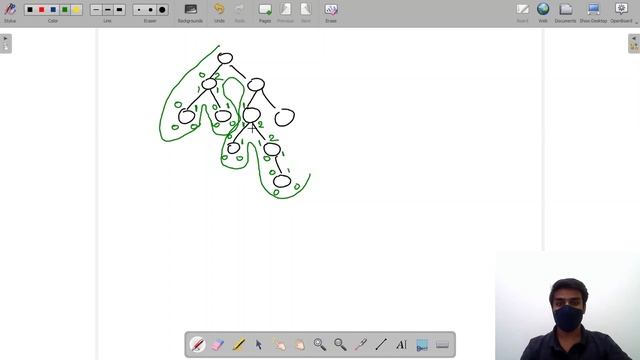Select the Write text tool
The image size is (640, 360).
pyautogui.click(x=402, y=344)
